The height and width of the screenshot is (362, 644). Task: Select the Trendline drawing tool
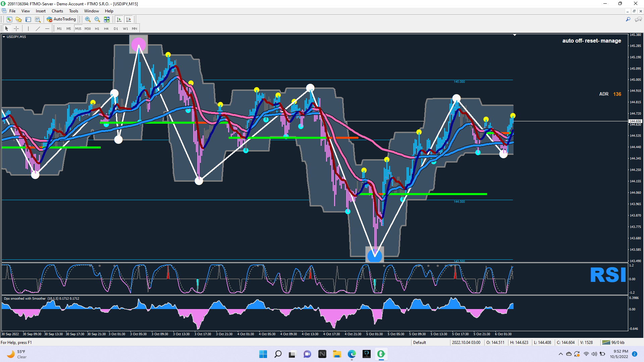pos(38,28)
